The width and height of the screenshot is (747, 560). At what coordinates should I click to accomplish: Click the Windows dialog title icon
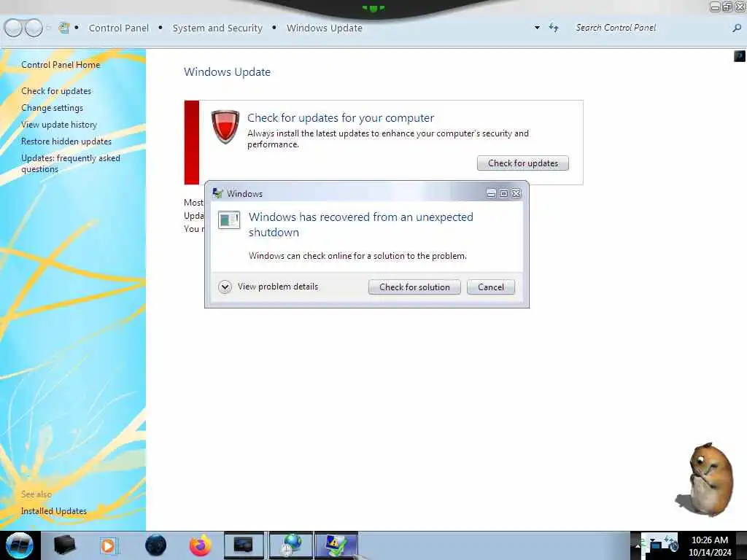click(217, 193)
